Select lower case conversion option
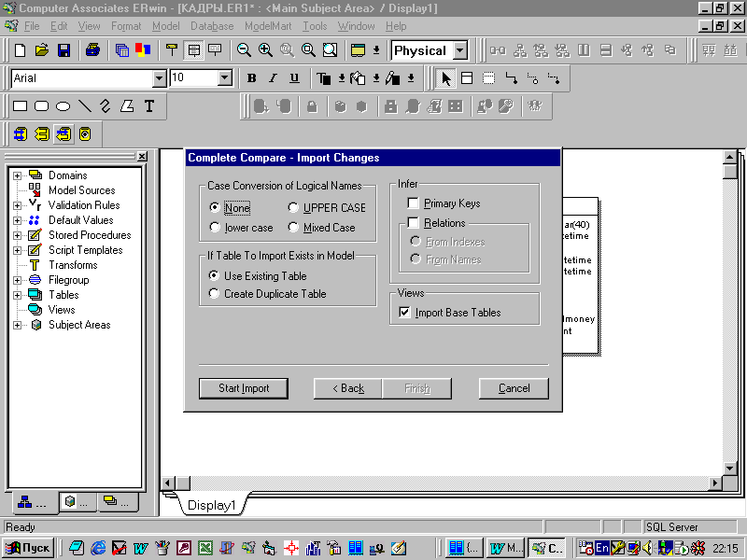Screen dimensions: 747x560 [241, 228]
